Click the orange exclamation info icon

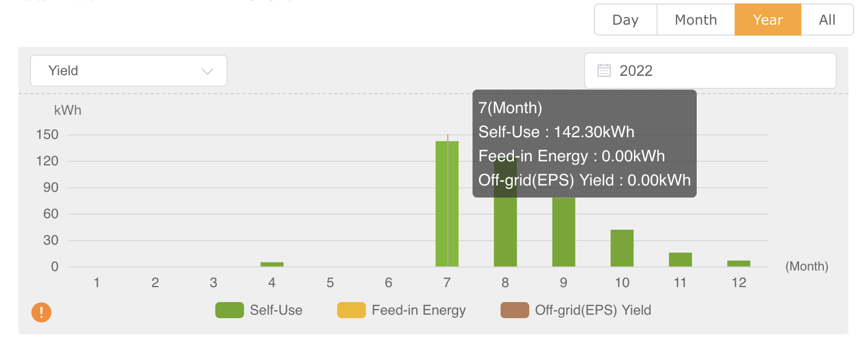tap(41, 313)
